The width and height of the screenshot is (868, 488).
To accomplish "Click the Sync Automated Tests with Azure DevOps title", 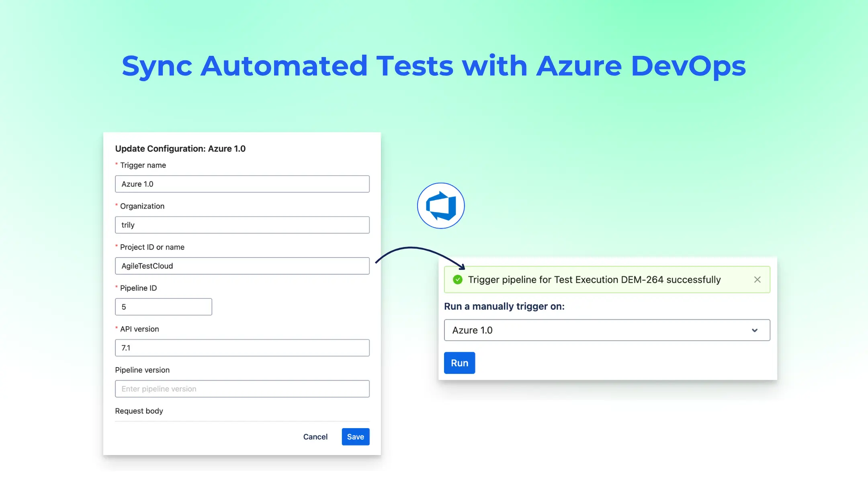I will pos(434,66).
